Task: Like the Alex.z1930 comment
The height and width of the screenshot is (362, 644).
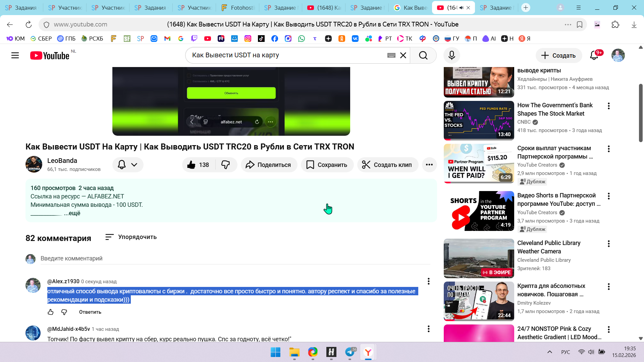Action: [51, 312]
